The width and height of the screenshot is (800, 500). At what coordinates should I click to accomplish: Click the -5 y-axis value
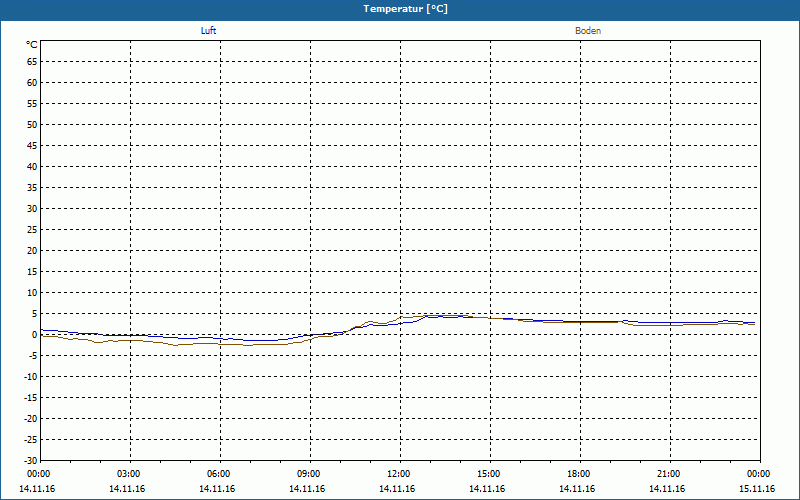click(33, 356)
